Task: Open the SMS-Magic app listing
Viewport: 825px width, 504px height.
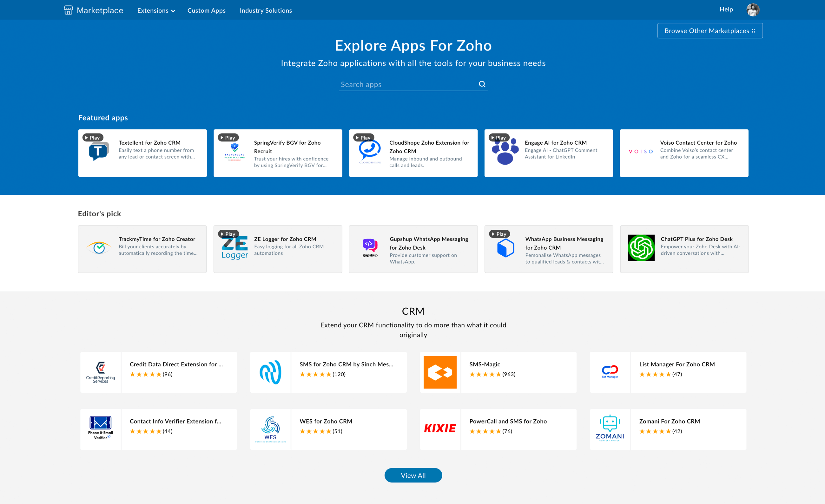Action: 485,364
